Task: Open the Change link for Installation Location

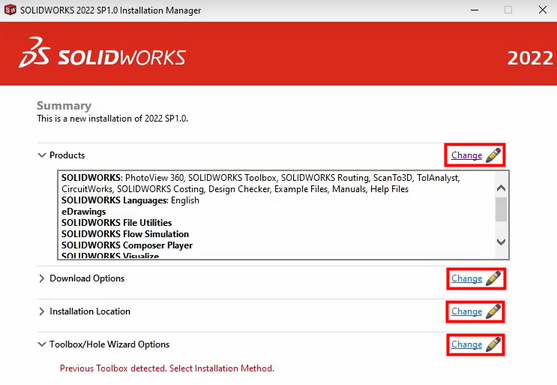Action: point(466,311)
